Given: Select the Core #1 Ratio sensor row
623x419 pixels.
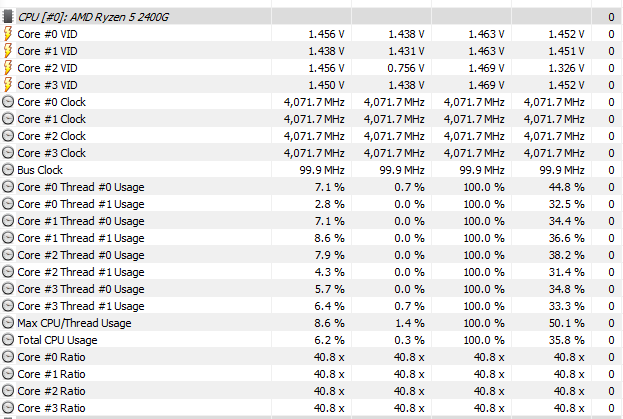Looking at the screenshot, I should click(312, 374).
